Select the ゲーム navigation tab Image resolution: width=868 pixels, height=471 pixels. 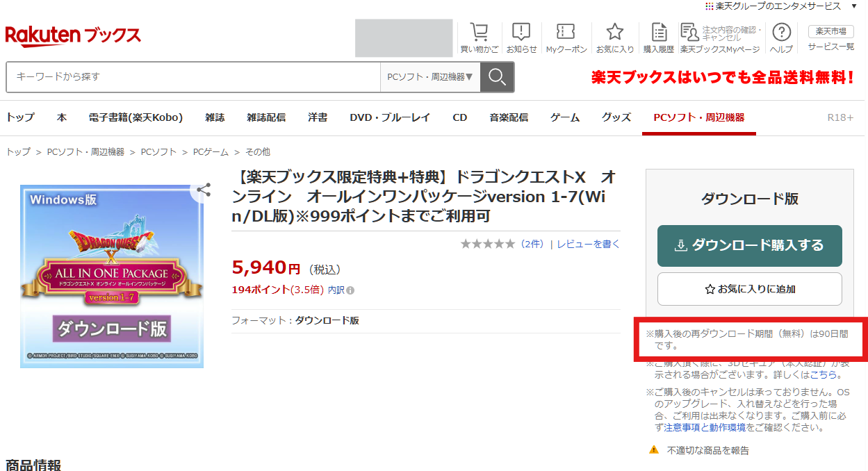[x=565, y=117]
